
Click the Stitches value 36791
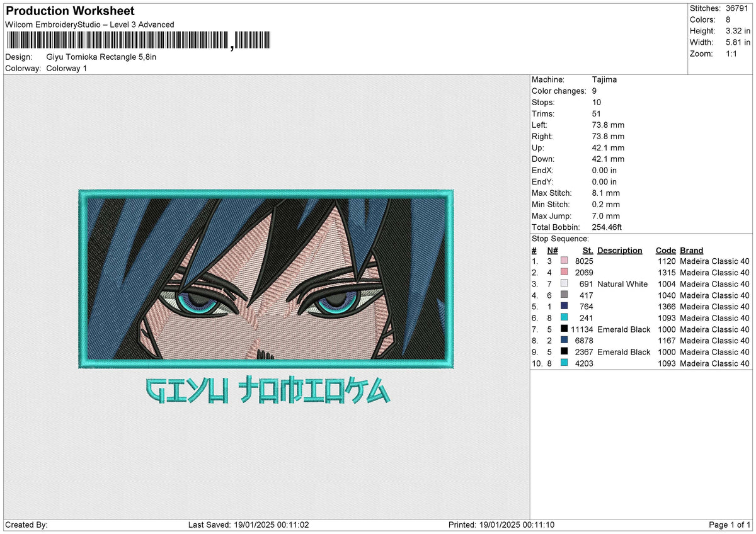(x=738, y=8)
